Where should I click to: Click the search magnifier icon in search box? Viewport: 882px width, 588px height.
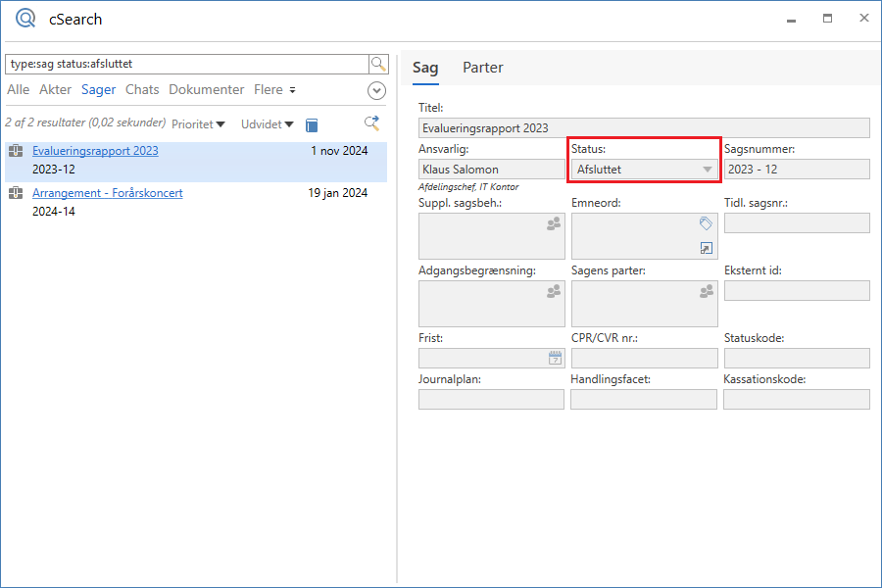point(378,64)
